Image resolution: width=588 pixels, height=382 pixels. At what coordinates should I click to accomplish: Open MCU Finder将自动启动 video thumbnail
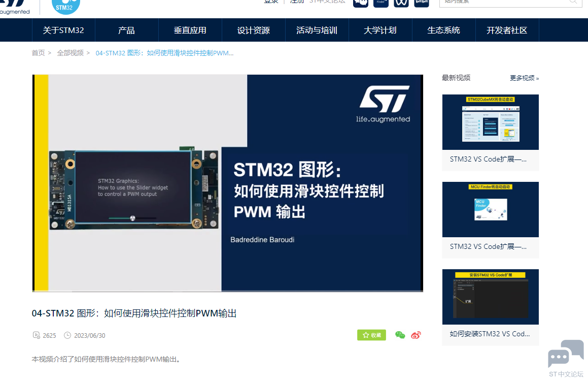click(491, 210)
